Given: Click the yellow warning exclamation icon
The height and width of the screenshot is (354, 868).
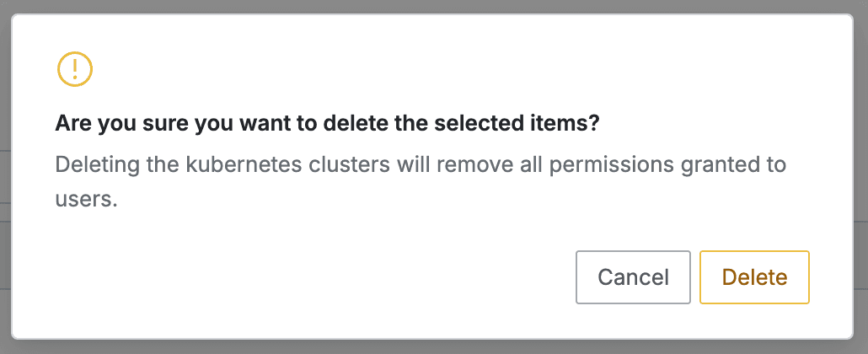Looking at the screenshot, I should coord(74,68).
